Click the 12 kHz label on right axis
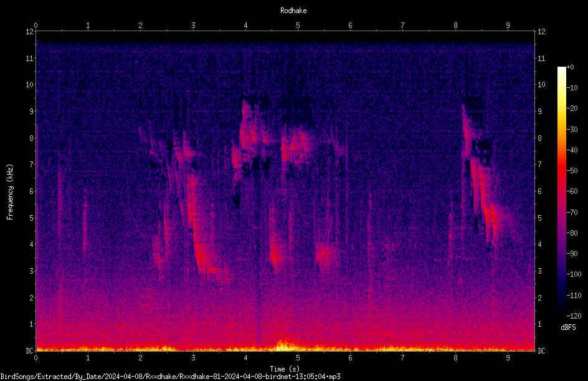This screenshot has width=588, height=381. click(x=541, y=32)
